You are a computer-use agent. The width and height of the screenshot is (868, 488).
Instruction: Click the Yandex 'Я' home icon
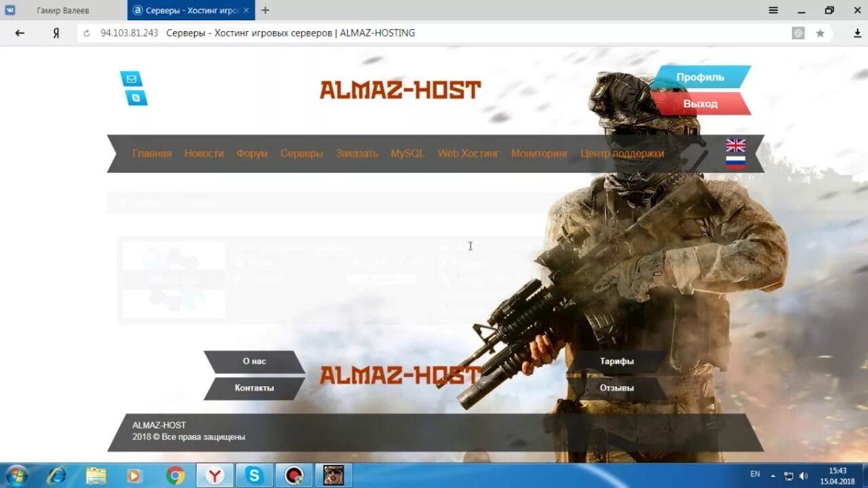(56, 33)
